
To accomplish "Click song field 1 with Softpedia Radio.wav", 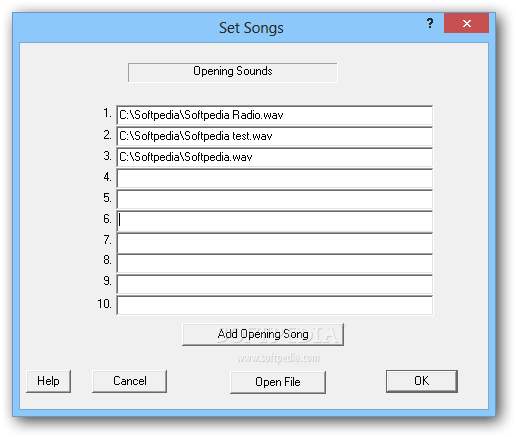I will pos(274,115).
